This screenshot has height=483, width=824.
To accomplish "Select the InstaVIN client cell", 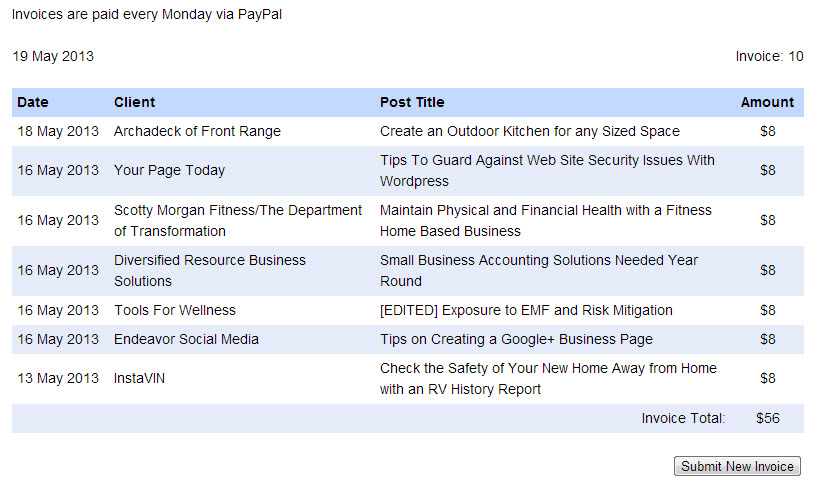I will click(x=142, y=378).
